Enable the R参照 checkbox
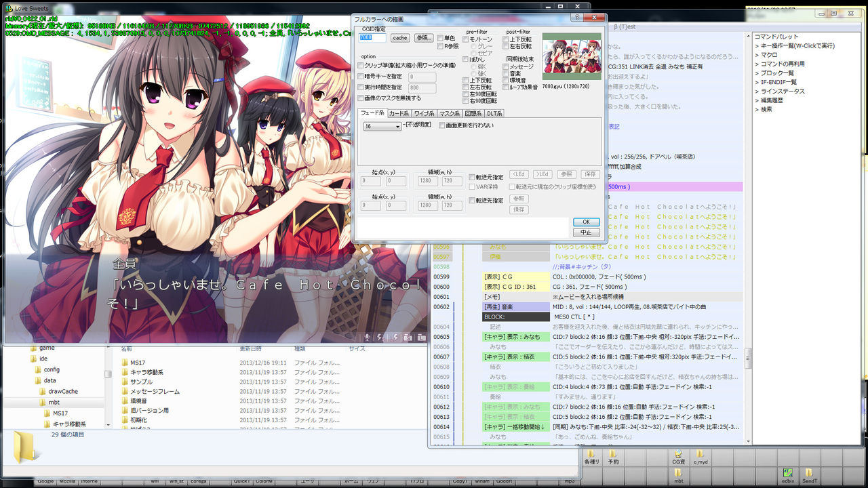The width and height of the screenshot is (868, 488). 440,46
